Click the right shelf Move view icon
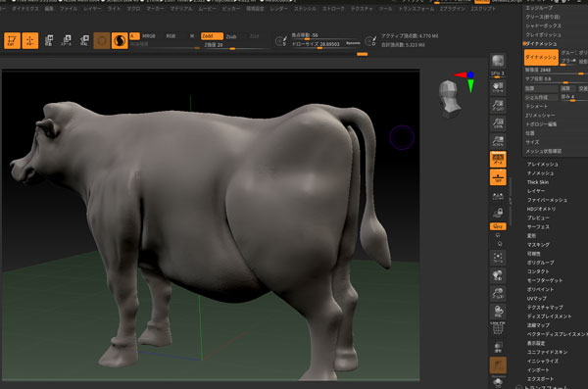 498,275
